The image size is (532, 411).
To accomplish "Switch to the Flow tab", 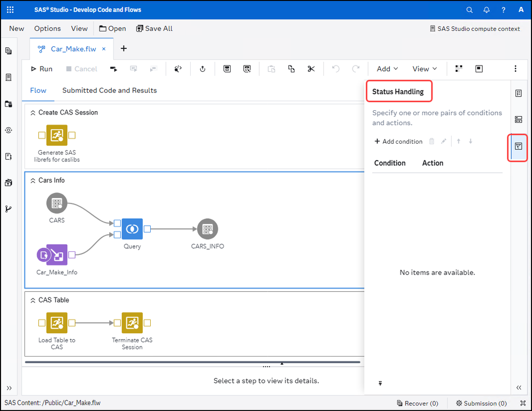I will (x=38, y=91).
